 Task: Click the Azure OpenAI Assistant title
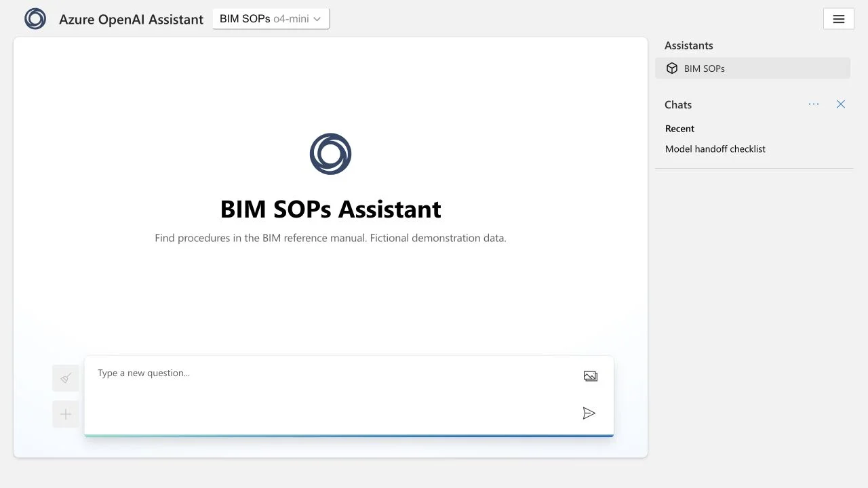coord(131,20)
